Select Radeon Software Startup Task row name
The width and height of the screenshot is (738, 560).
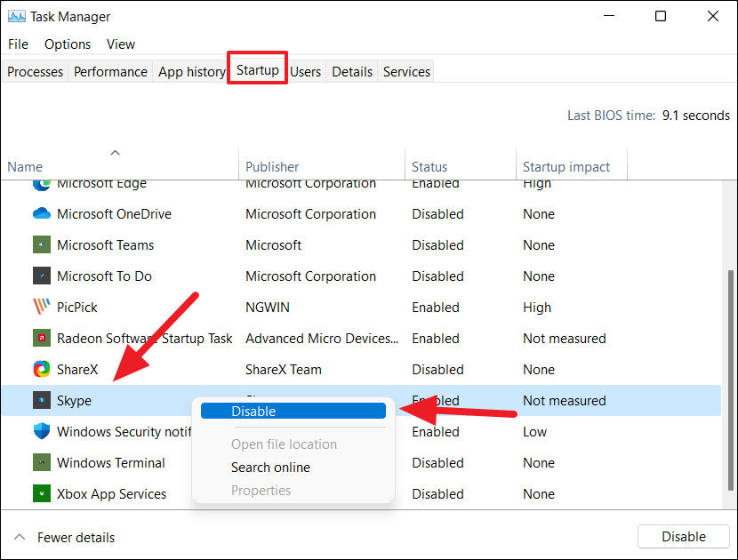[x=145, y=338]
